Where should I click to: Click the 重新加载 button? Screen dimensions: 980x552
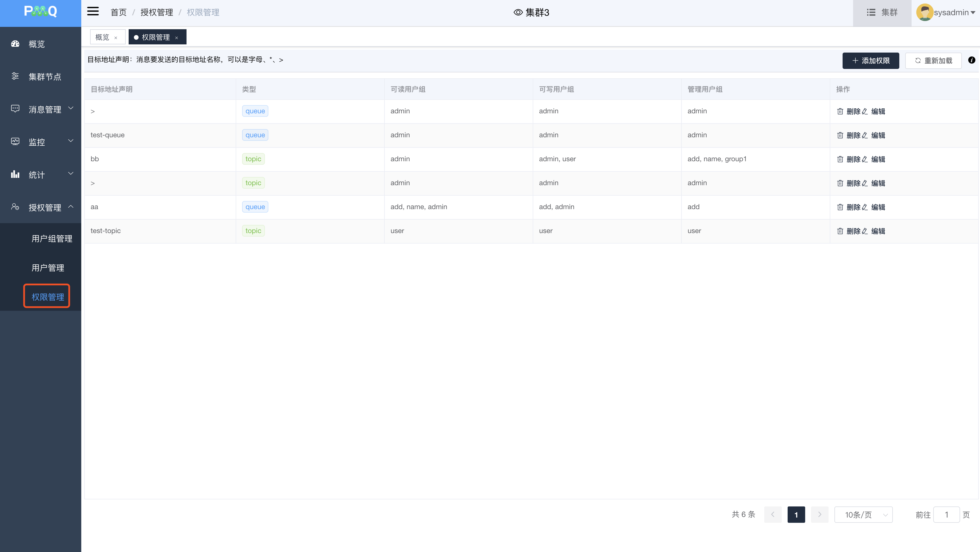pyautogui.click(x=933, y=61)
